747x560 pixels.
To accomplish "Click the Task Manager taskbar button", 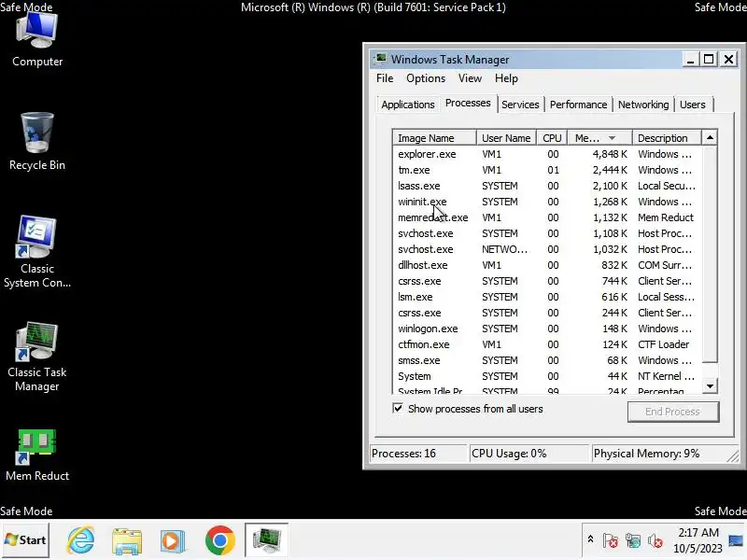I will coord(266,540).
